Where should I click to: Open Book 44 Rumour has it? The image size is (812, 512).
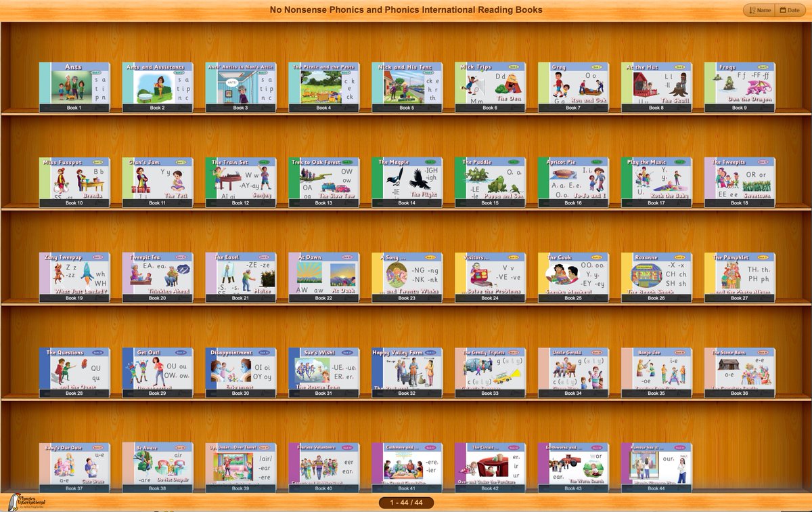(x=657, y=467)
